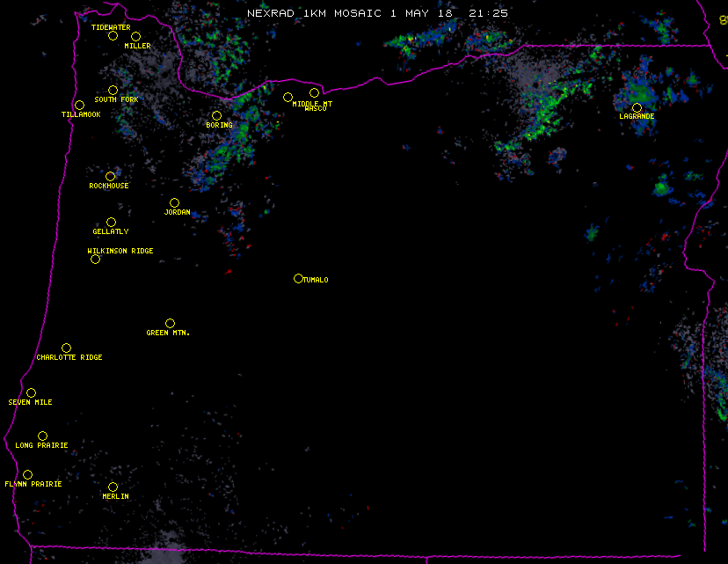Select the LaGrande station marker
This screenshot has width=728, height=564.
637,107
